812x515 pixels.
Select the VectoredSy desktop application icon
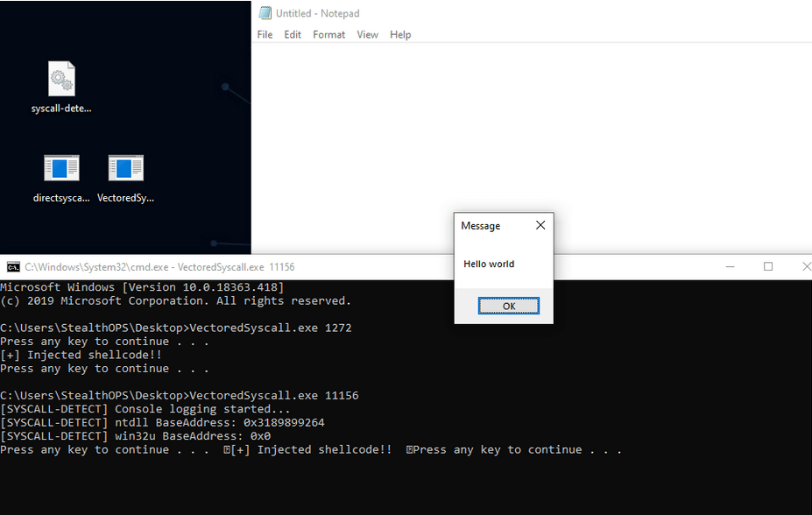(x=125, y=168)
